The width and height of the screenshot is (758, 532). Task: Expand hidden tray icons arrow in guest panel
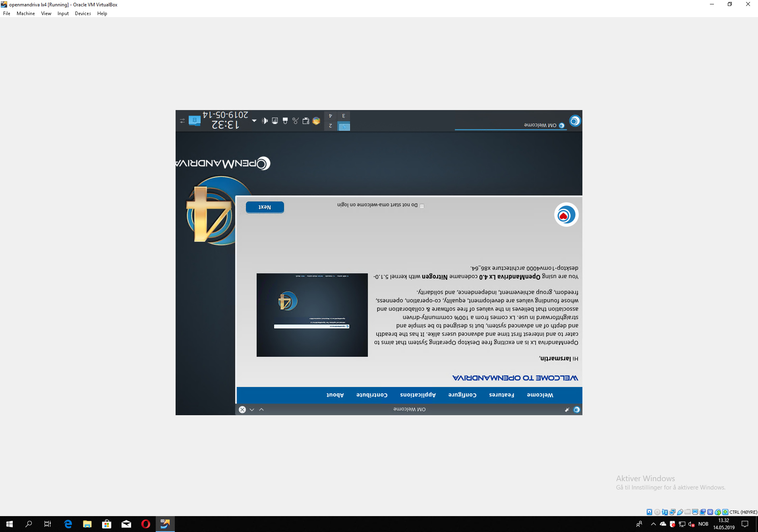(x=254, y=121)
